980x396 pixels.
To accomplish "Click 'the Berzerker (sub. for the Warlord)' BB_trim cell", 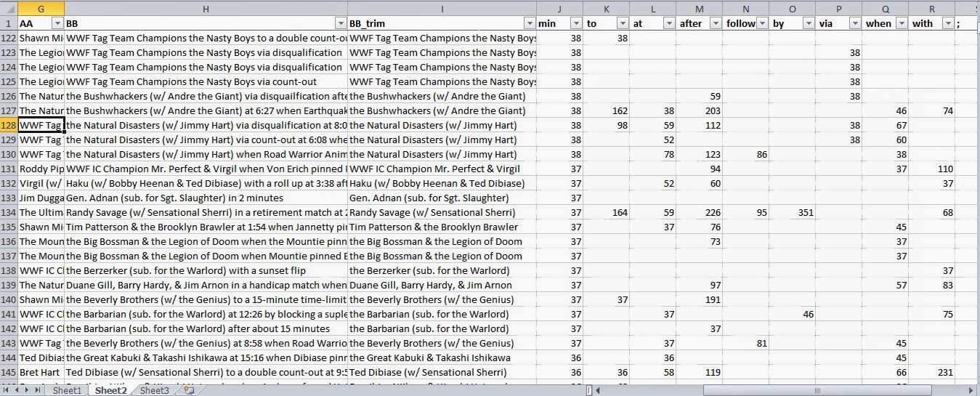I will pyautogui.click(x=442, y=270).
